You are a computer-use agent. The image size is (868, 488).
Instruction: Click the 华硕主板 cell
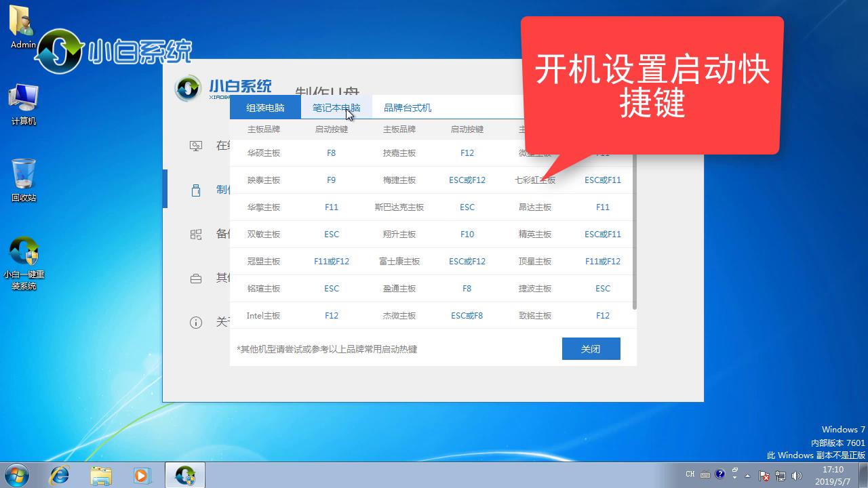click(264, 152)
